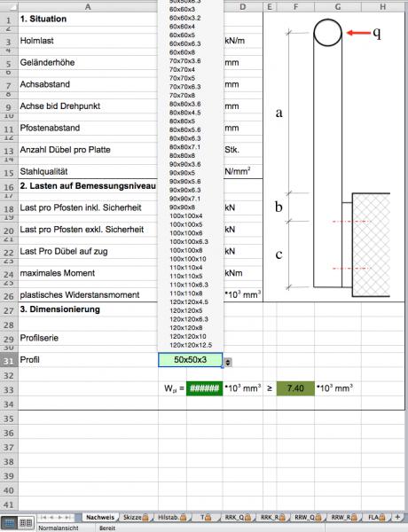Open the RRW_R sheet tab
The width and height of the screenshot is (408, 532).
point(344,517)
